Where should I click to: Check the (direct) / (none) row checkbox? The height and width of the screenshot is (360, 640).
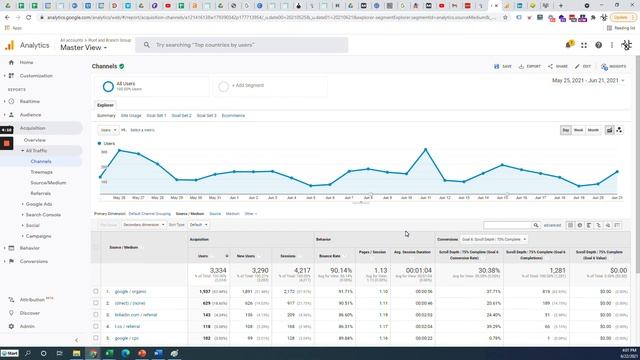(x=96, y=303)
